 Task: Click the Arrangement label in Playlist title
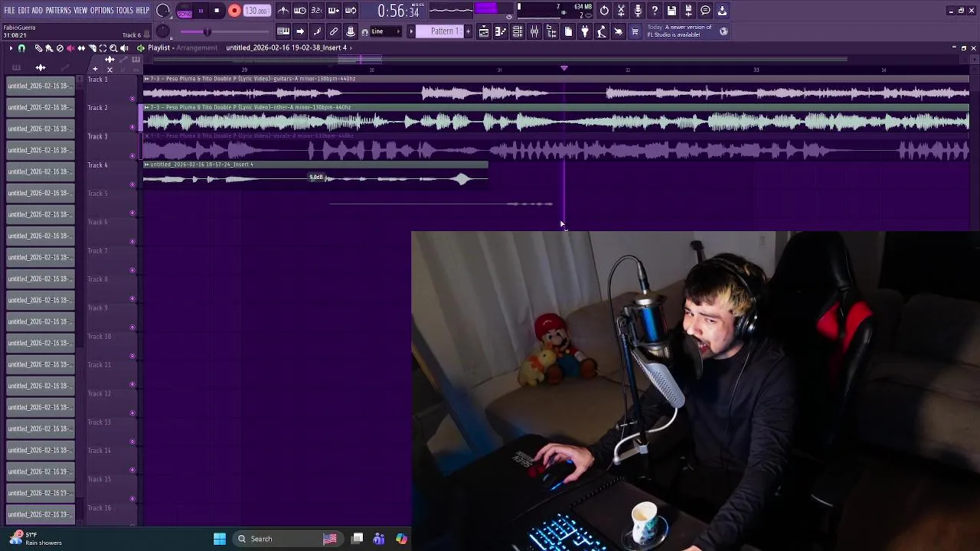click(x=197, y=47)
